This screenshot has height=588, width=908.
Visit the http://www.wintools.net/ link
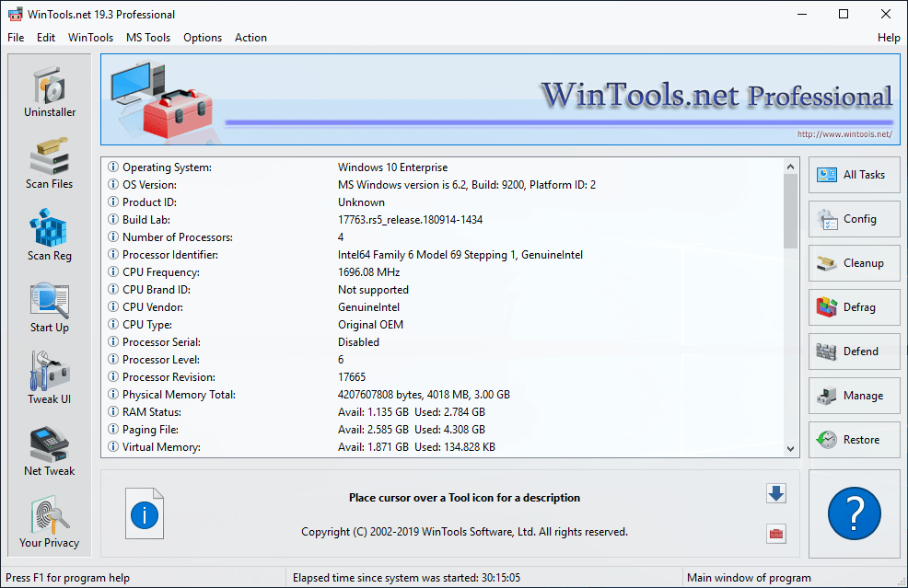[844, 134]
